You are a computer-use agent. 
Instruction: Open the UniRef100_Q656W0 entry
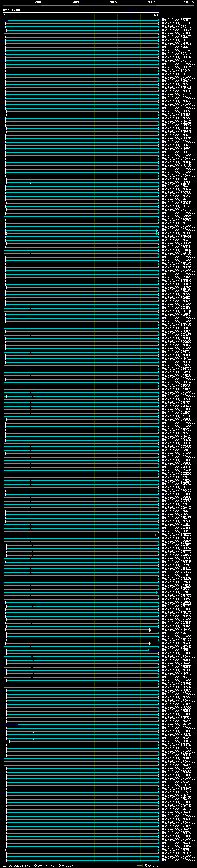point(177,386)
